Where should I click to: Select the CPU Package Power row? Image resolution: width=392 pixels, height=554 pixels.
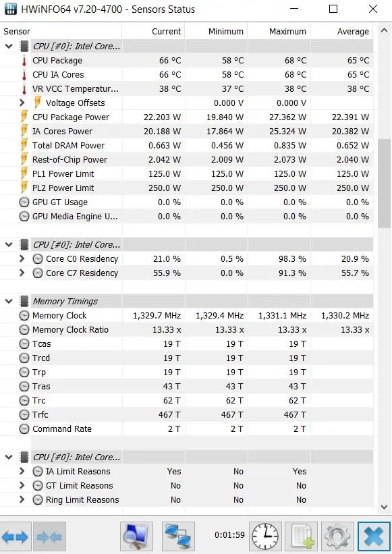pos(186,117)
